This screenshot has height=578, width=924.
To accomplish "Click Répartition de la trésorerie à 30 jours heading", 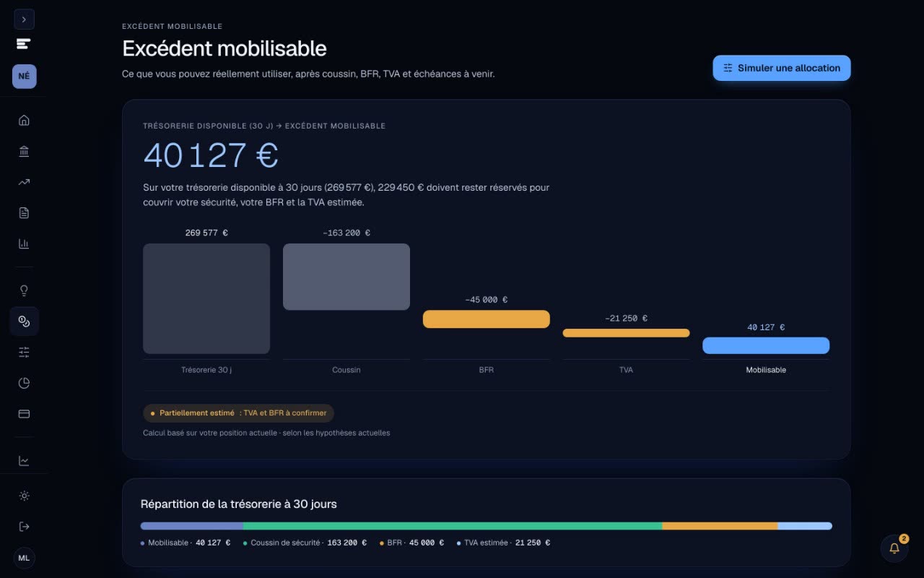I will pyautogui.click(x=239, y=504).
